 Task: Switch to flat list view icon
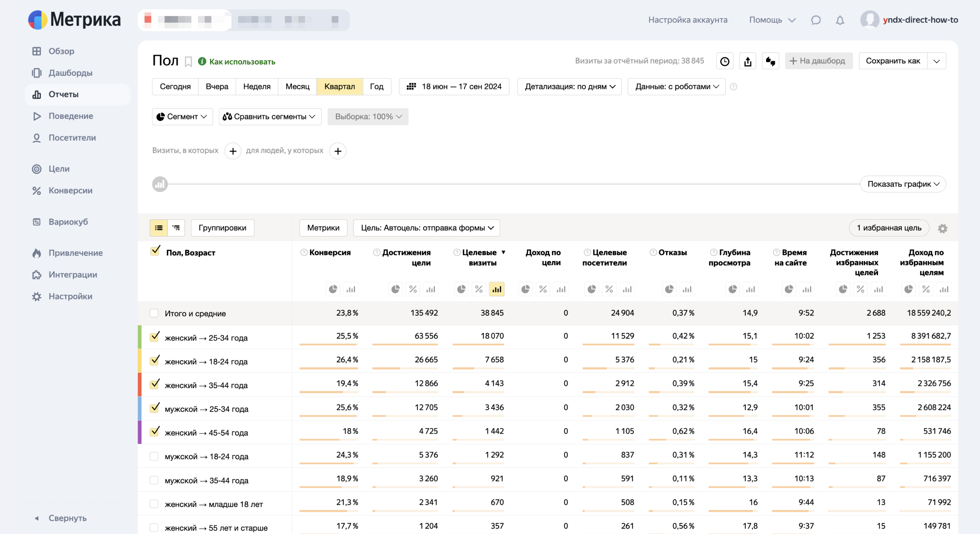[159, 228]
